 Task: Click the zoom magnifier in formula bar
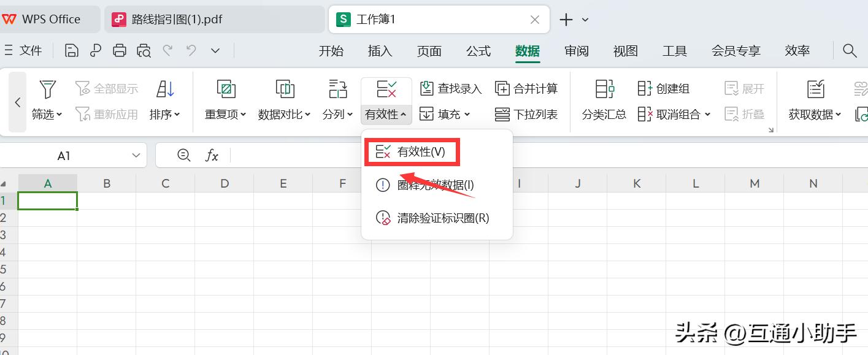tap(183, 156)
